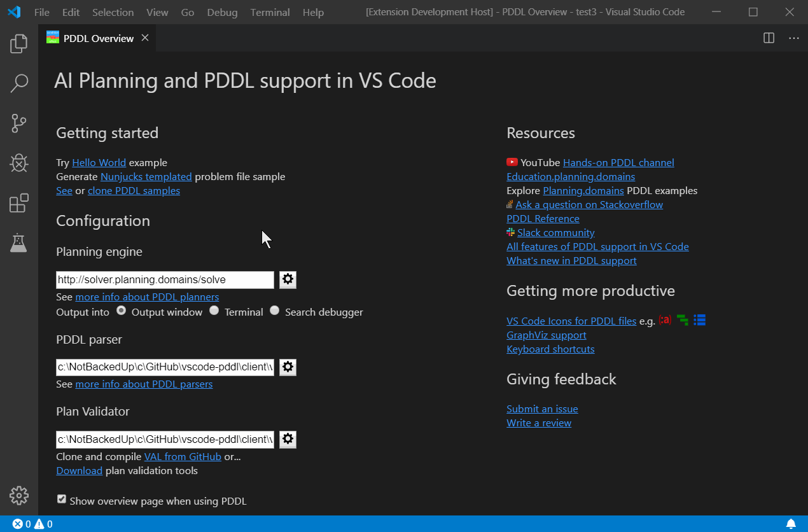808x532 pixels.
Task: Open the Hello World example link
Action: click(x=99, y=162)
